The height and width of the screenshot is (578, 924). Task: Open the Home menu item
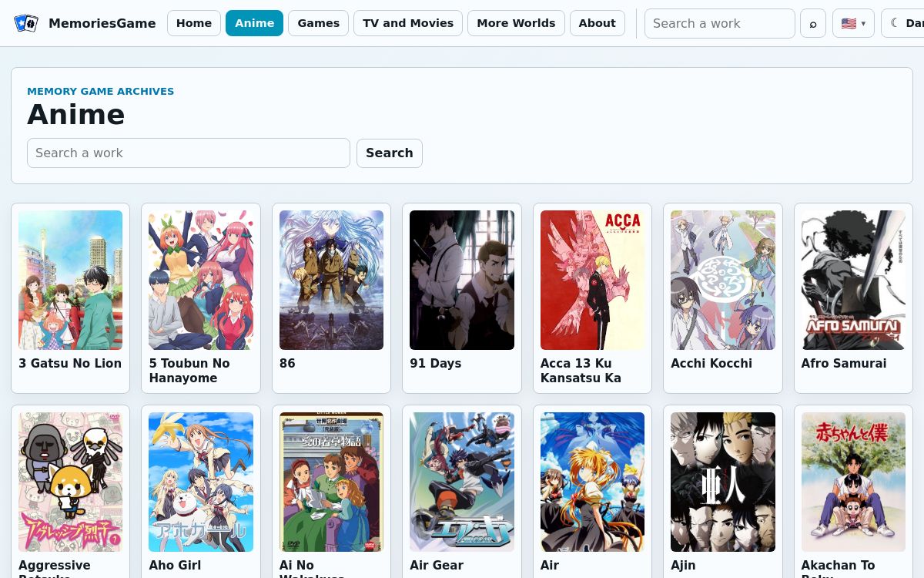[194, 23]
